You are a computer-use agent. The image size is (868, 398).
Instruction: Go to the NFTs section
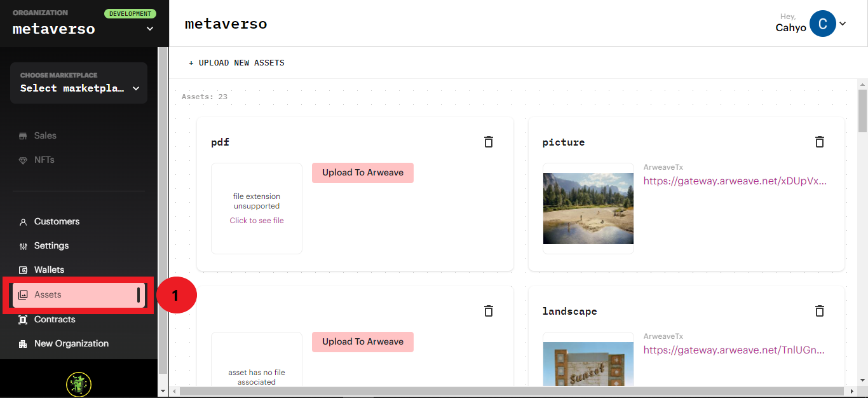(44, 160)
